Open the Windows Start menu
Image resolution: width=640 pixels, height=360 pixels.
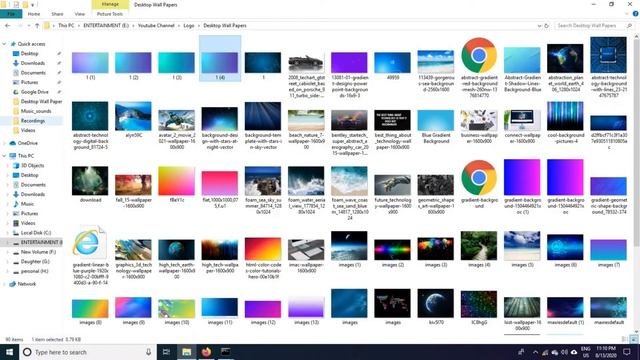9,352
